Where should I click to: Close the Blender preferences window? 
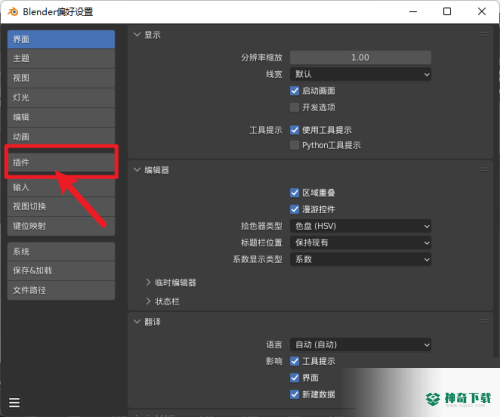(x=482, y=12)
